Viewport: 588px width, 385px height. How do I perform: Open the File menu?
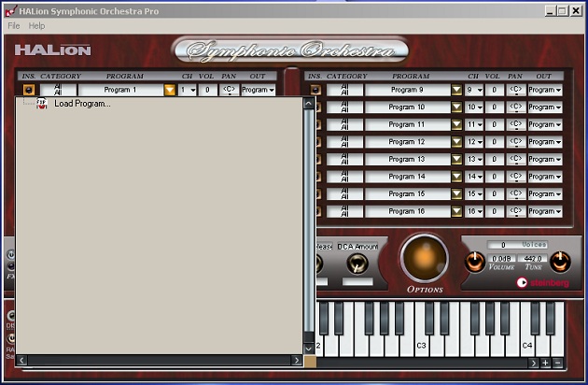[14, 25]
